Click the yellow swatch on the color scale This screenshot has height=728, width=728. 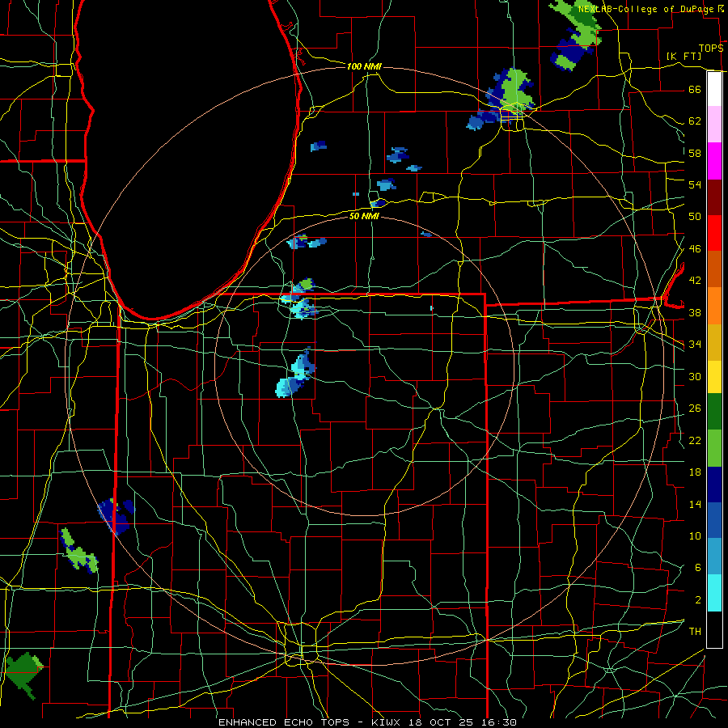coord(714,376)
